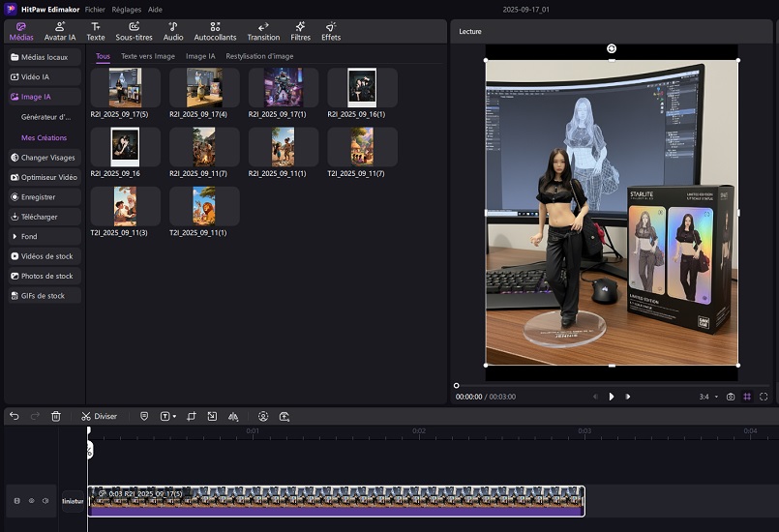This screenshot has width=779, height=532.
Task: Switch to the Image IA filter tab
Action: (200, 56)
